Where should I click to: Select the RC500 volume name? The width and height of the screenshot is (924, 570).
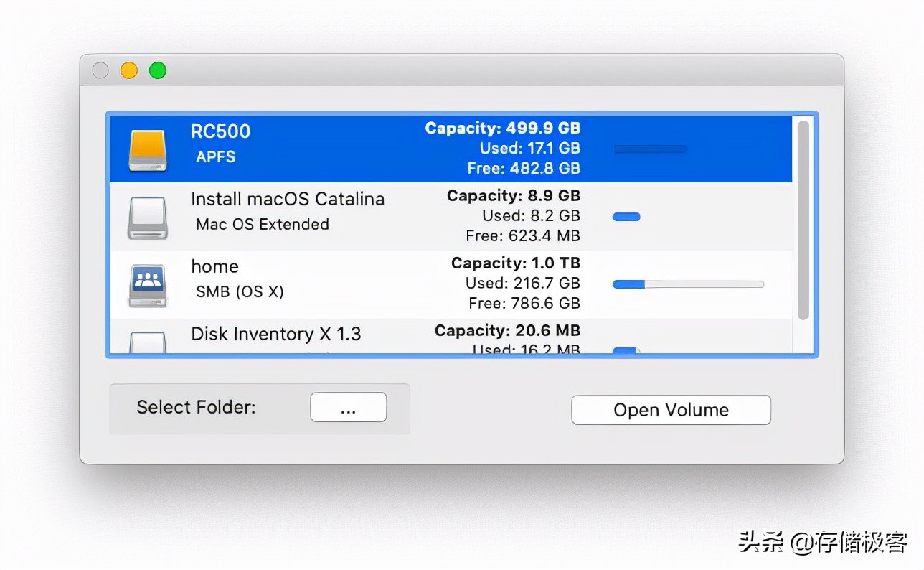221,131
